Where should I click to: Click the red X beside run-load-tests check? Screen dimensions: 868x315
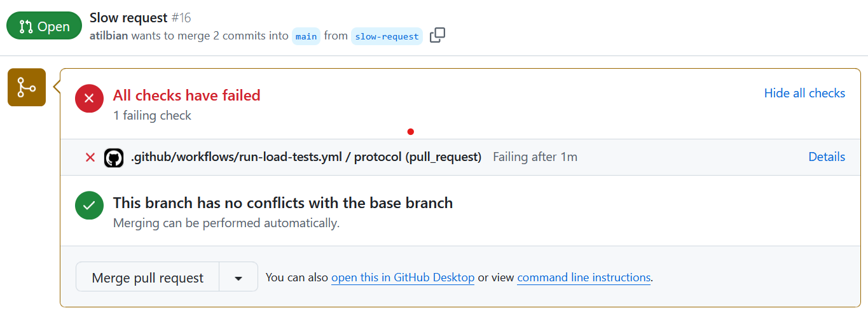click(x=90, y=157)
